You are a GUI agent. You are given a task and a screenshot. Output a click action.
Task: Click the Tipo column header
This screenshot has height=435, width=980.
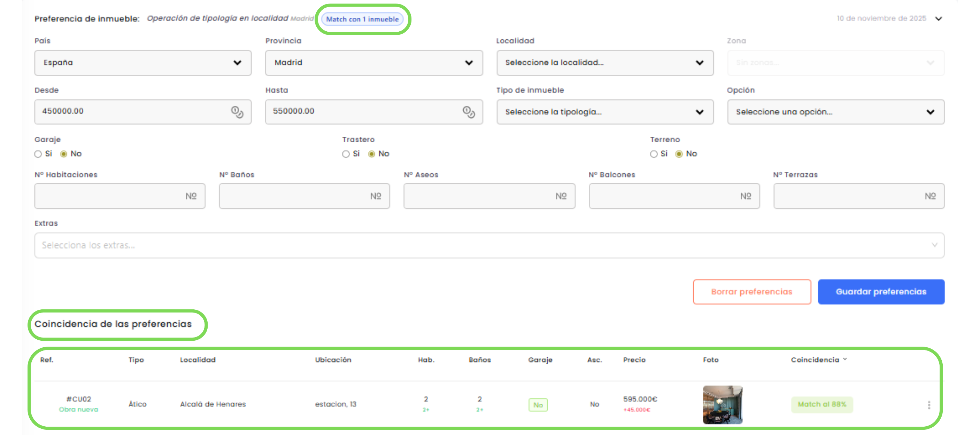pos(136,360)
